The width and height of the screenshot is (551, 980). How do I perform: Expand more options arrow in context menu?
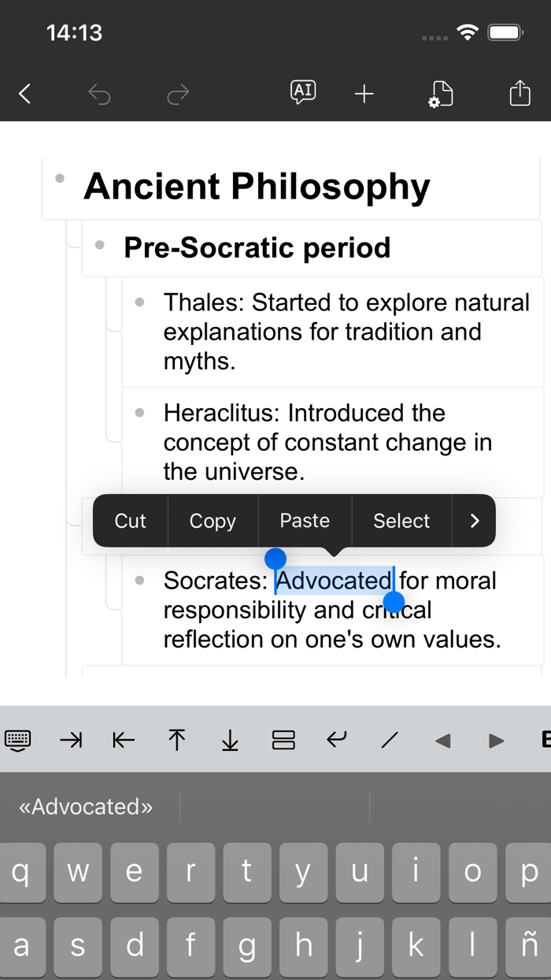(x=474, y=521)
